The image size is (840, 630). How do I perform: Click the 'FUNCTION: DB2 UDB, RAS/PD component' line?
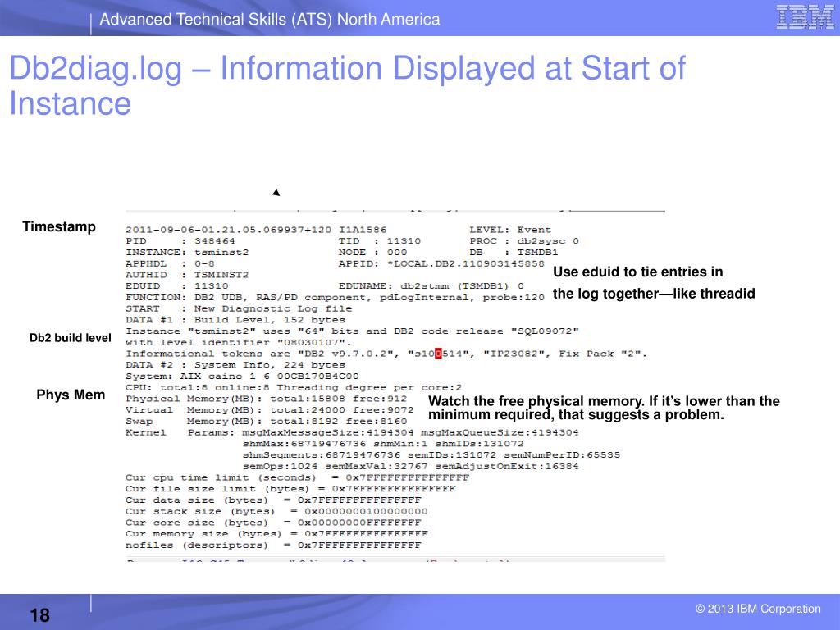336,297
